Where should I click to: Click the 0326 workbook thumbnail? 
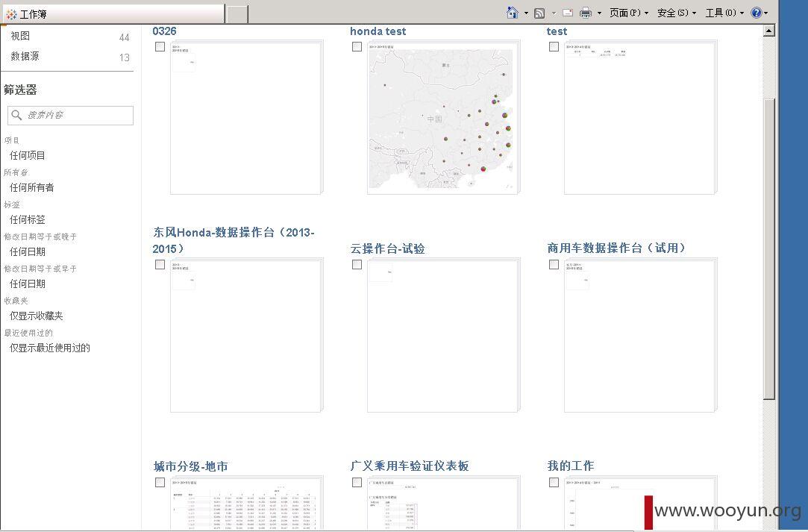click(245, 118)
